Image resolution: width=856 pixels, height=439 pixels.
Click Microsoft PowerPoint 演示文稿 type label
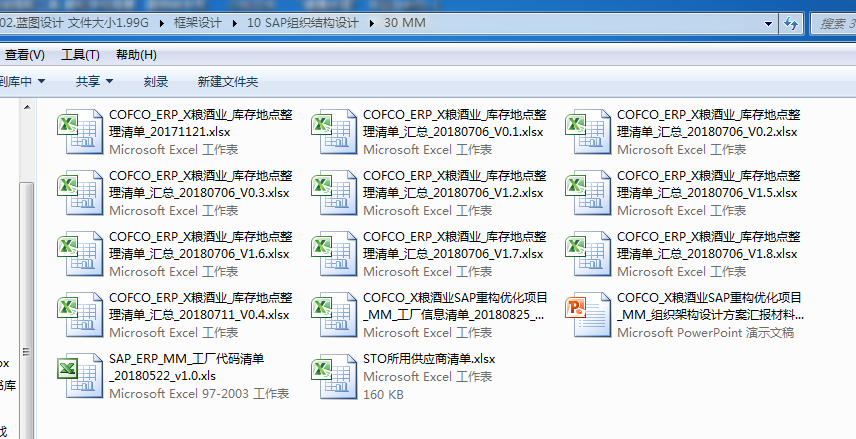click(x=705, y=333)
